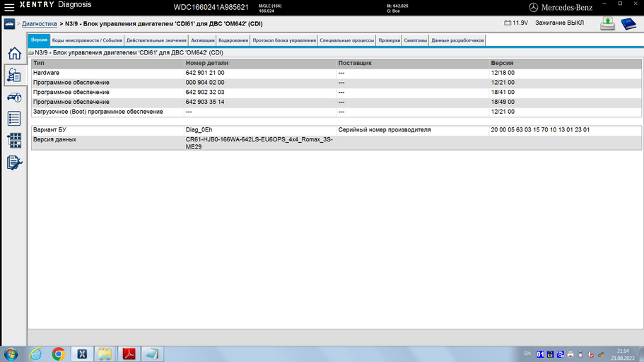The width and height of the screenshot is (644, 362).
Task: Switch to Действительные значения tab
Action: [x=156, y=40]
